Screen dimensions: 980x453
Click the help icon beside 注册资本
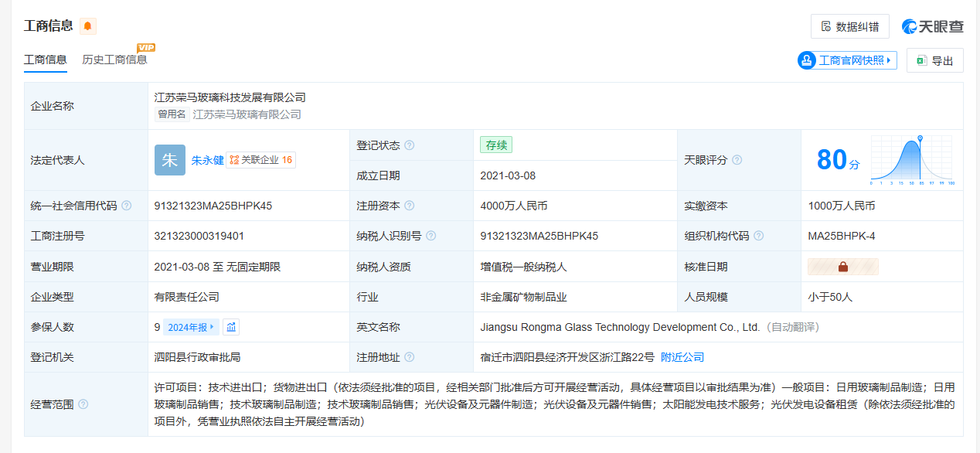pos(409,206)
